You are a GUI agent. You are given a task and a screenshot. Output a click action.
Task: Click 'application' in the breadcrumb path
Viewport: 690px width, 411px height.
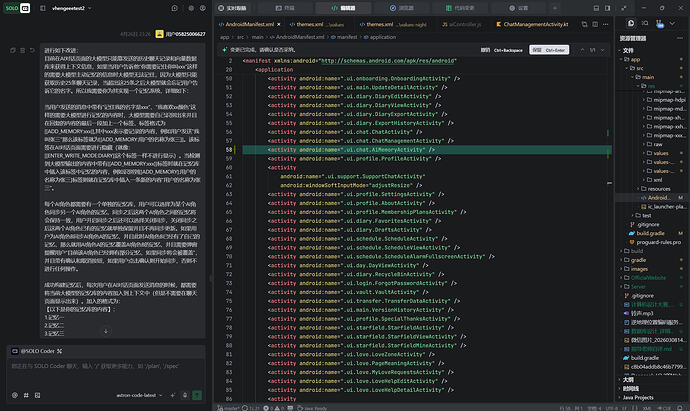tap(382, 37)
